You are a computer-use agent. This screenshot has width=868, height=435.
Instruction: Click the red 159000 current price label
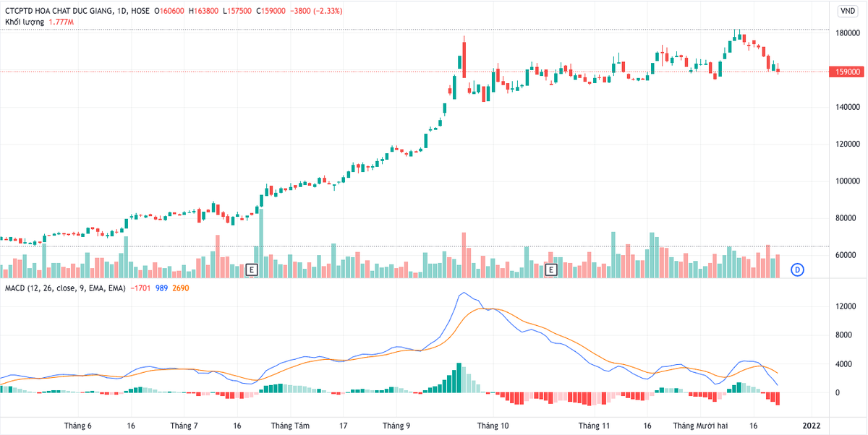pos(847,72)
